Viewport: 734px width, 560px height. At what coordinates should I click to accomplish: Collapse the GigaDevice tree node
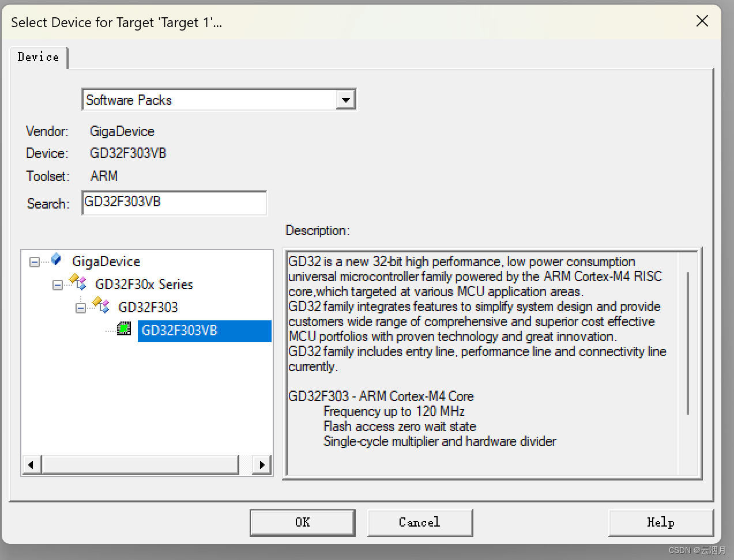pos(35,262)
